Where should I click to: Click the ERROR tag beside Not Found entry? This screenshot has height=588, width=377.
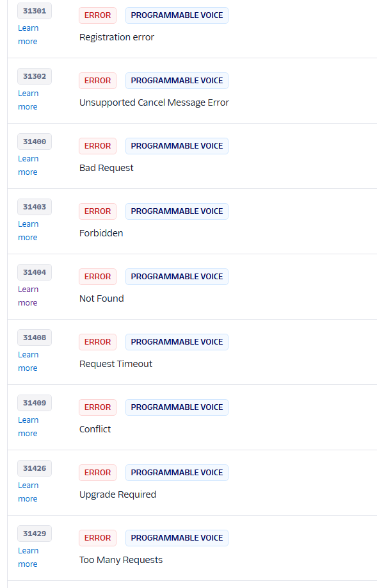tap(97, 276)
